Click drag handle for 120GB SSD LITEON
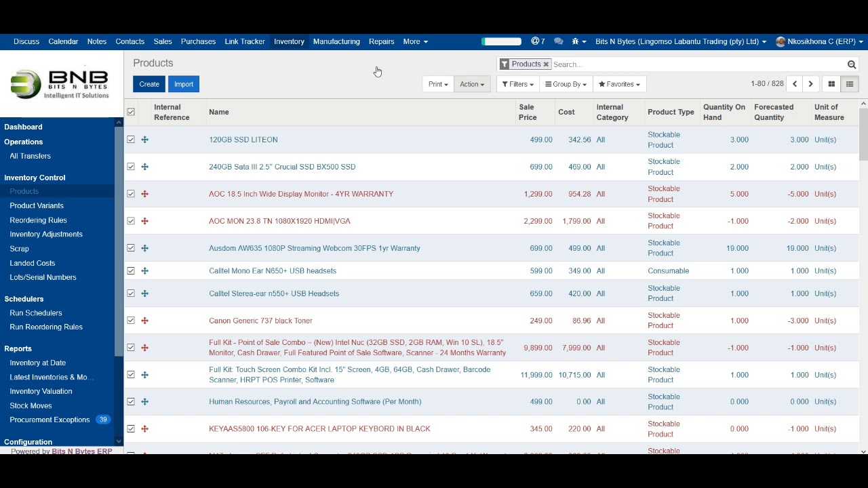 pos(144,140)
